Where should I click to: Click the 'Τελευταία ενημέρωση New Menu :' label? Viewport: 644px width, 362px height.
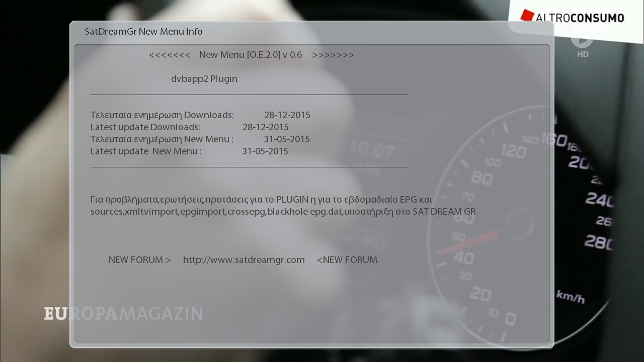coord(162,139)
